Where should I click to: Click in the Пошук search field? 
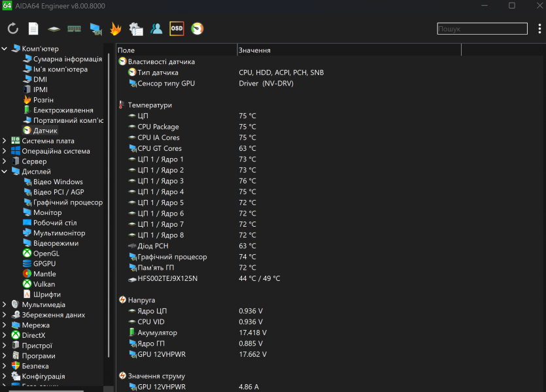[482, 29]
